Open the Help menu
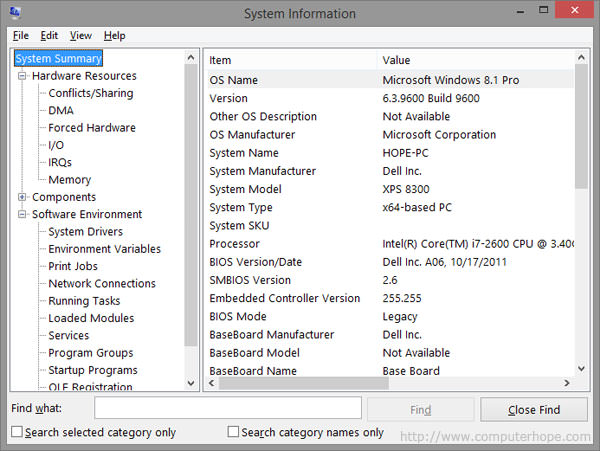The width and height of the screenshot is (600, 451). click(114, 36)
